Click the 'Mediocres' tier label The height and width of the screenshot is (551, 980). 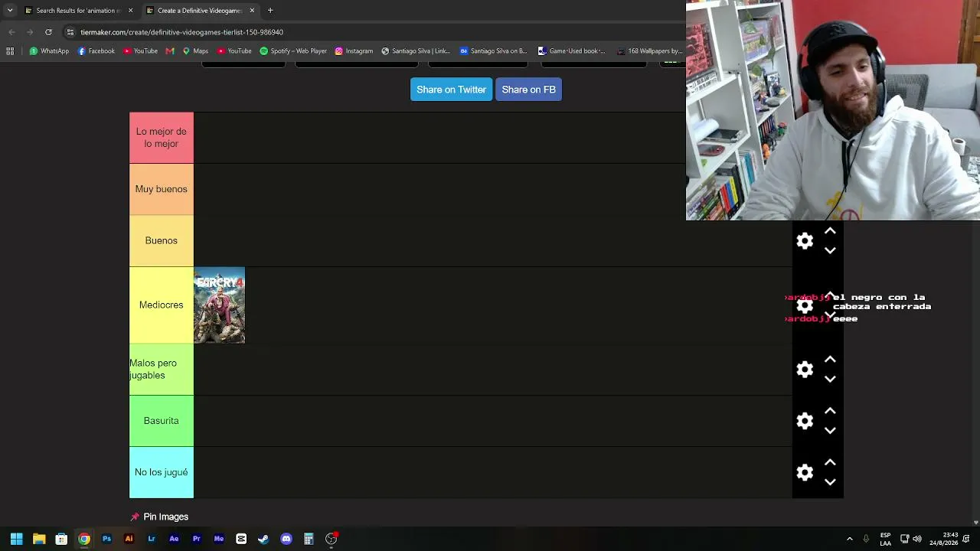tap(162, 305)
